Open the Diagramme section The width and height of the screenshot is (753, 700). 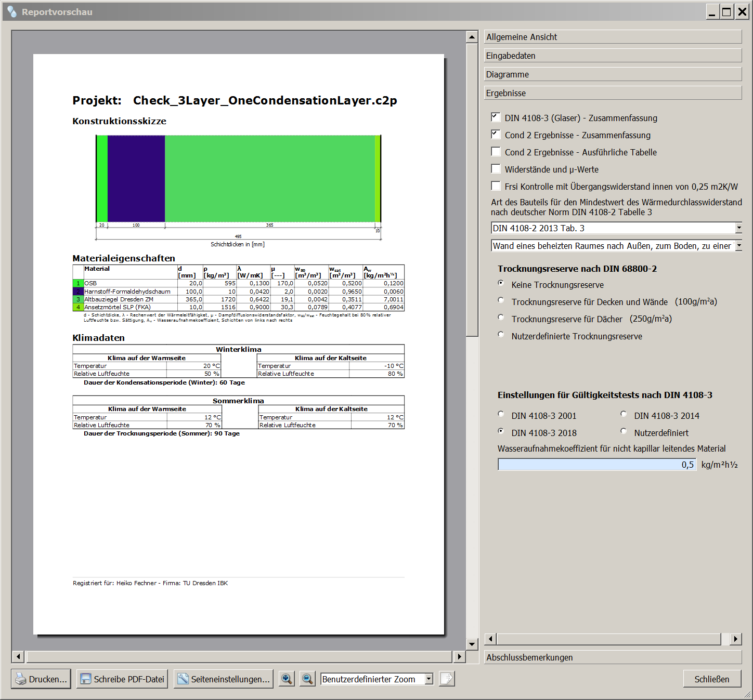[x=613, y=74]
